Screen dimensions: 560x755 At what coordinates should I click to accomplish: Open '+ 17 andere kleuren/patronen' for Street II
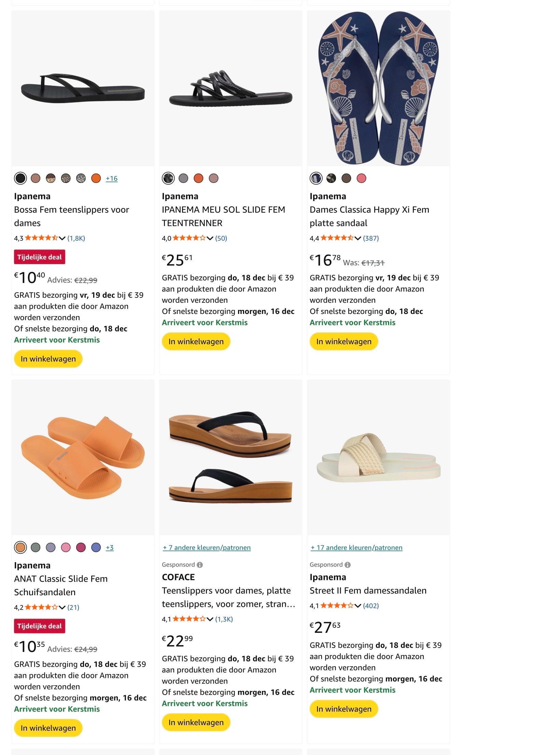click(x=356, y=547)
